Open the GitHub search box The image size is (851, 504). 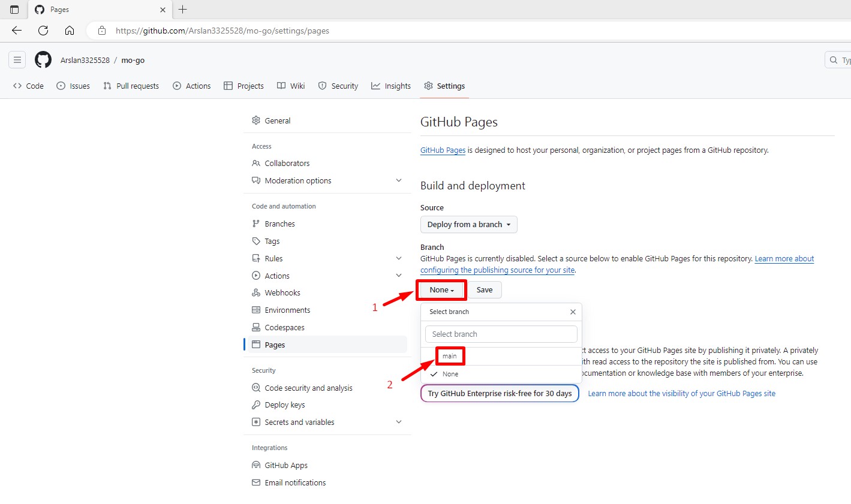(838, 60)
